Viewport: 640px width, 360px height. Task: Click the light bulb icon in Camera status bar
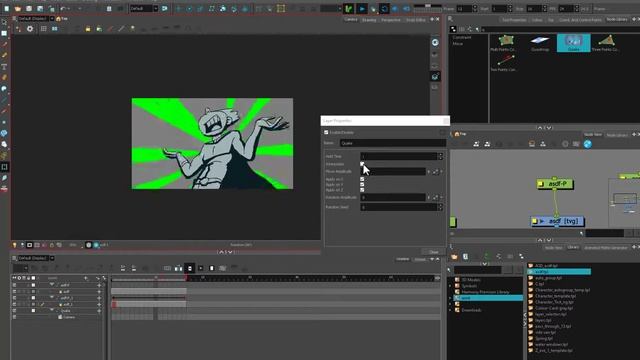click(15, 245)
